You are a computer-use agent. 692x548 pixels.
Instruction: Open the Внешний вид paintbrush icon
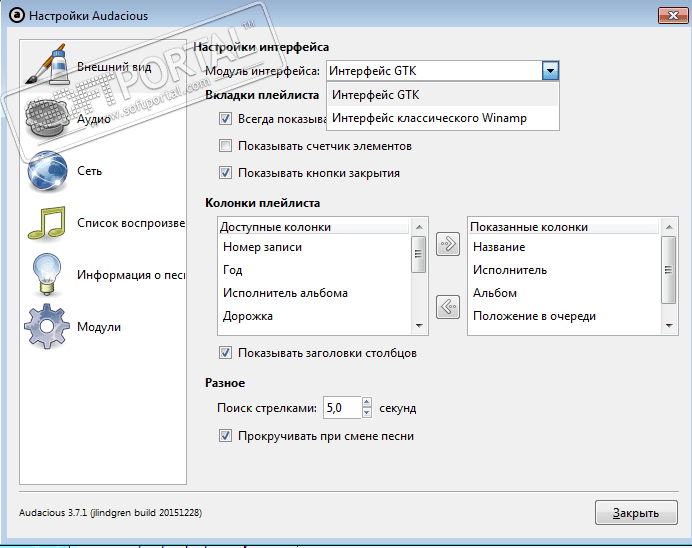47,64
